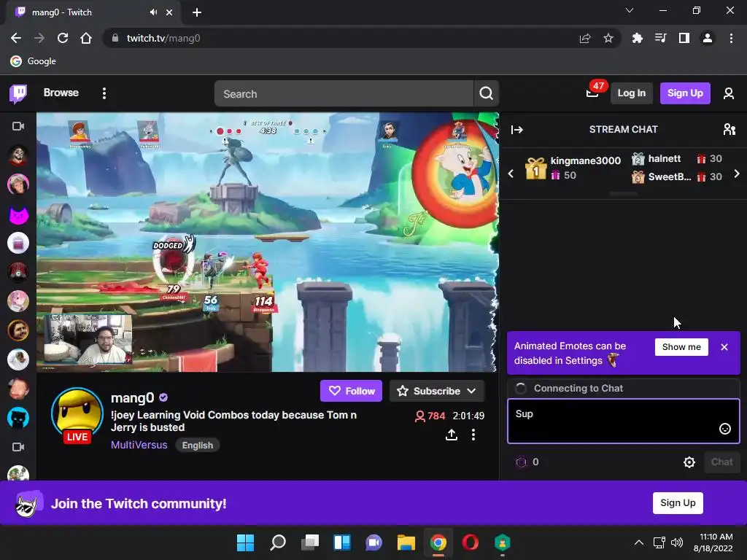Open a new browser tab
The image size is (747, 560).
coord(197,12)
